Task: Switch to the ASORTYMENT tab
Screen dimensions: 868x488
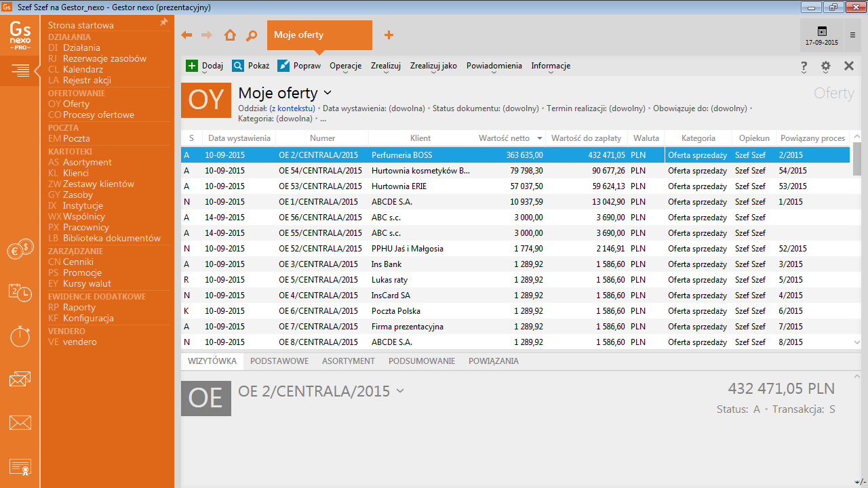Action: 348,361
